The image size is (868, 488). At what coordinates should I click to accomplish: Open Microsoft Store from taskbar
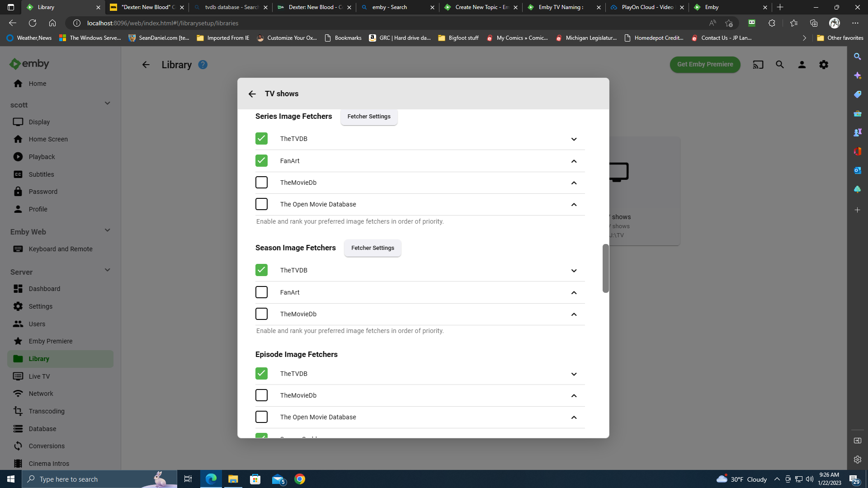(255, 479)
